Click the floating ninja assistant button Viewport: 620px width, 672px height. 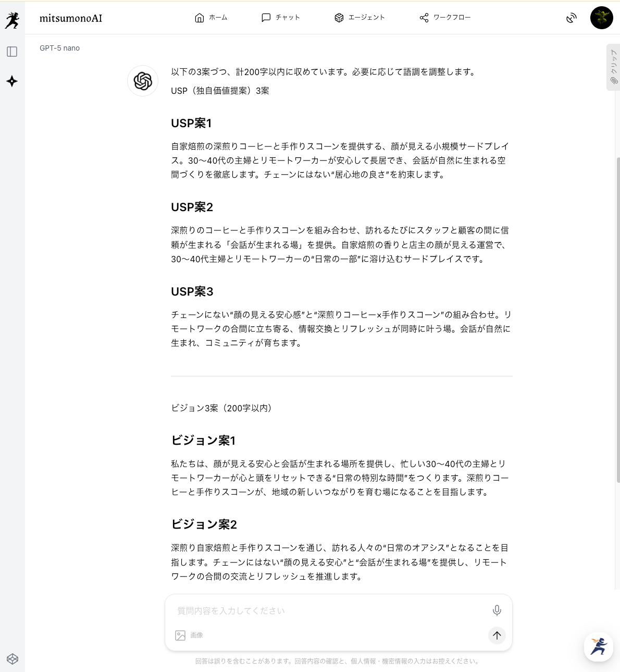(599, 647)
